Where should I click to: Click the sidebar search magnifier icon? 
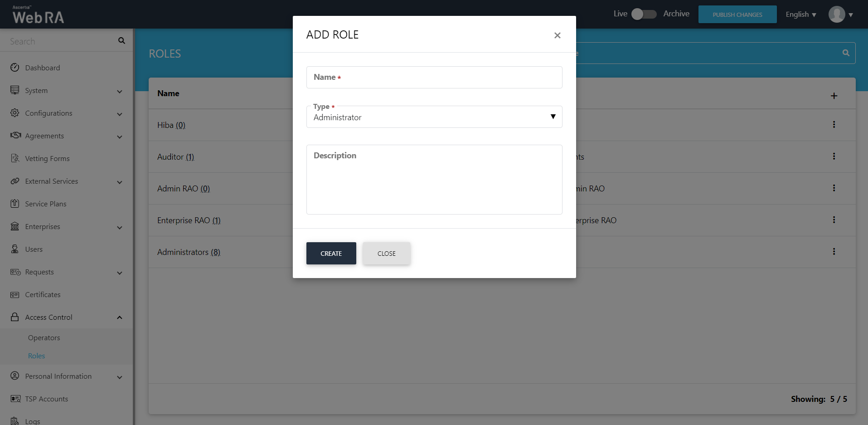(121, 41)
